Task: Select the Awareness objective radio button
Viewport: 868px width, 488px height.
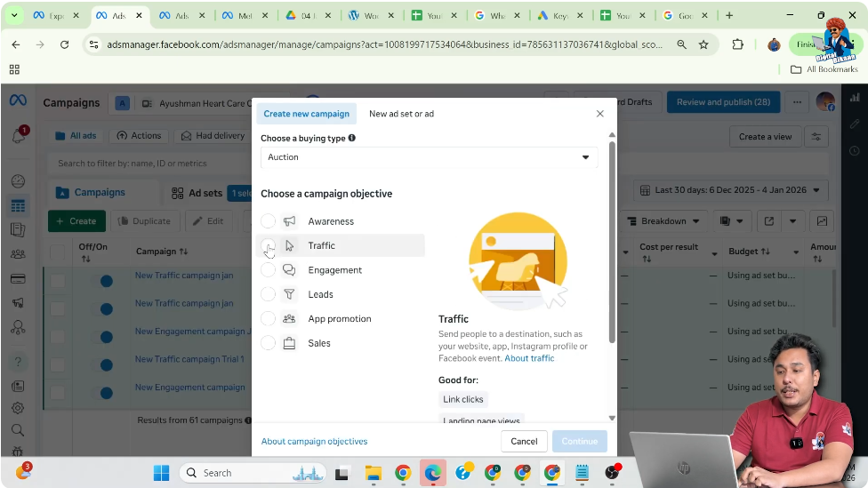Action: [x=268, y=221]
